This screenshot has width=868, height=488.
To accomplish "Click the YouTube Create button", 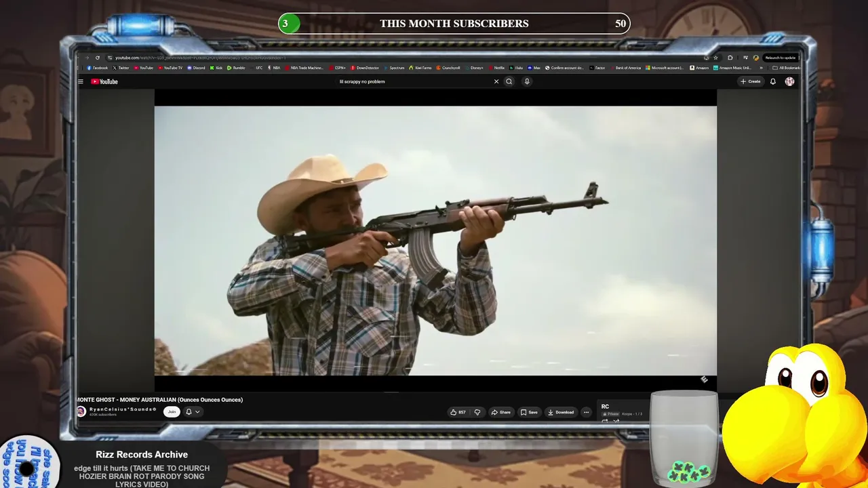I will (751, 81).
